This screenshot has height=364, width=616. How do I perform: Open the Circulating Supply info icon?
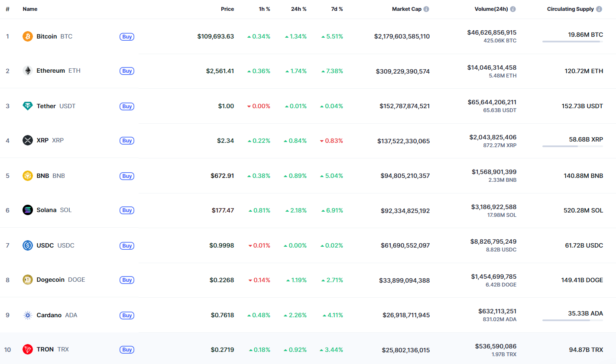click(x=599, y=9)
